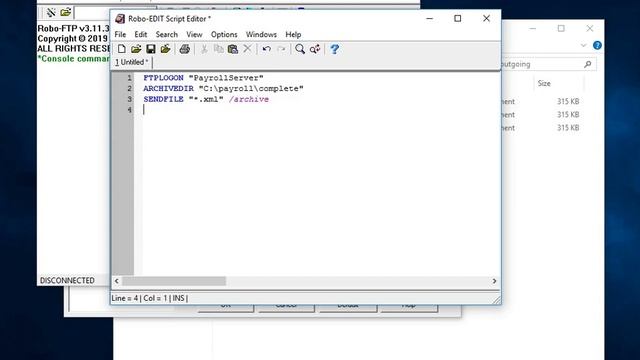Click the first 315 KB file size entry
640x360 pixels.
click(568, 102)
